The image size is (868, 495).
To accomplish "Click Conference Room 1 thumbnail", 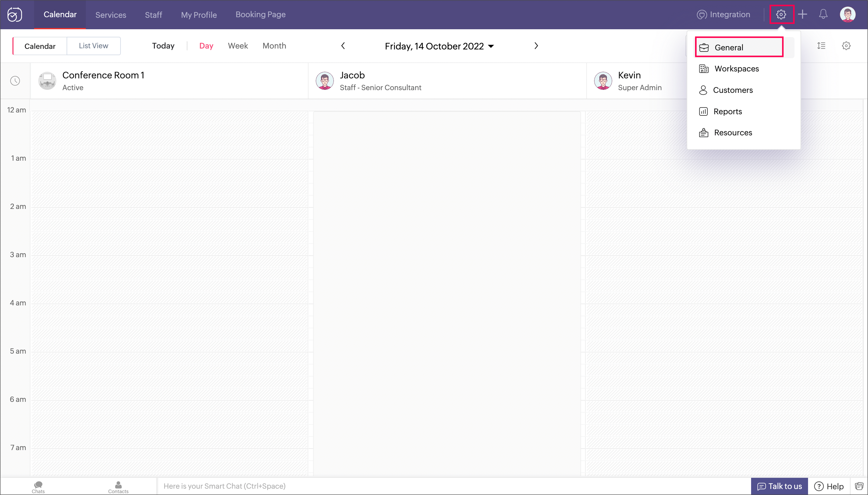I will (47, 81).
